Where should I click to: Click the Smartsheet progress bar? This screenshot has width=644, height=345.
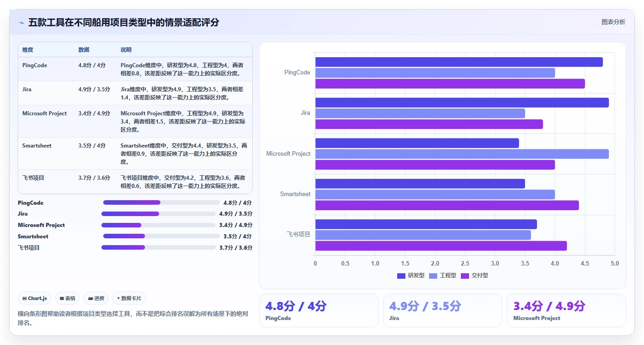point(161,236)
